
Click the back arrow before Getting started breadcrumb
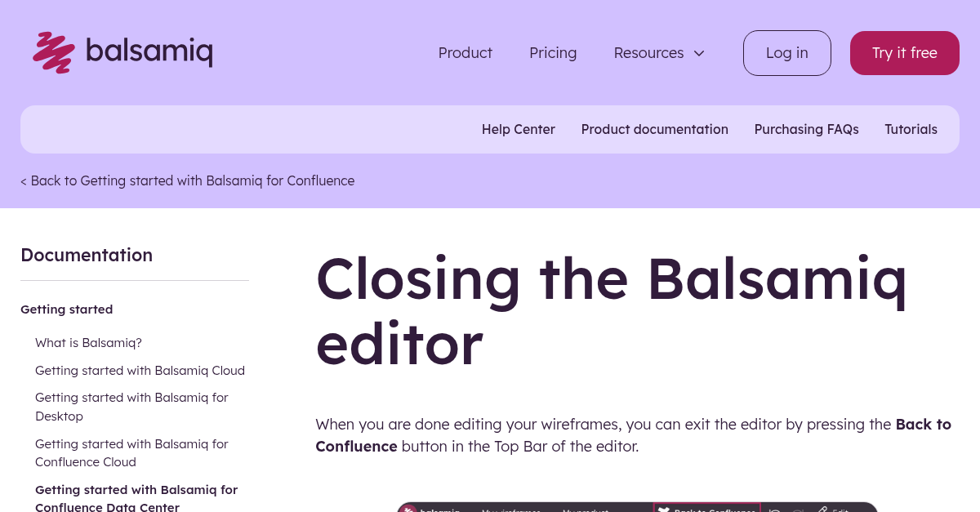point(24,180)
